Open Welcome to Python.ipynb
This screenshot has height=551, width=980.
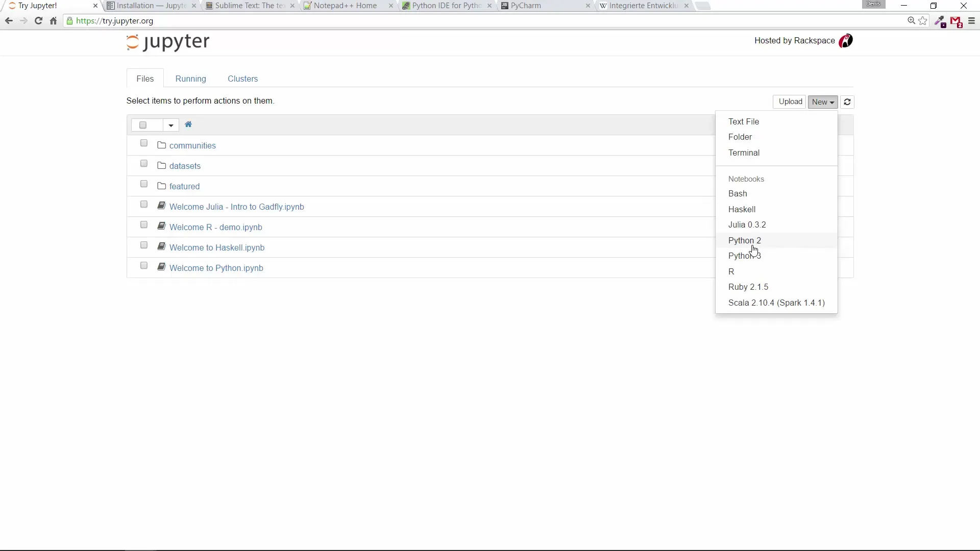pyautogui.click(x=216, y=268)
